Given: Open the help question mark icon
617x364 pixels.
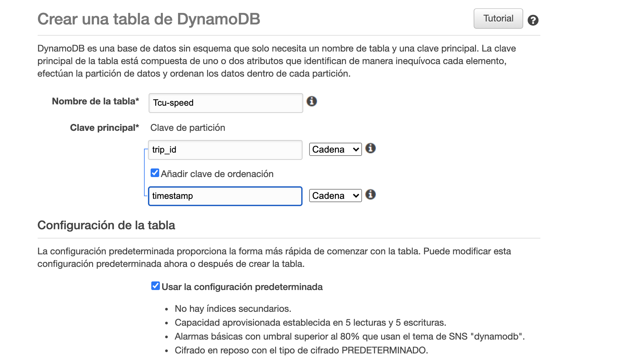Looking at the screenshot, I should (533, 20).
